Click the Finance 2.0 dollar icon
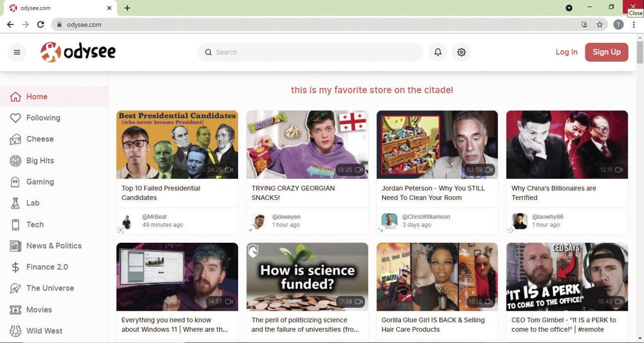The width and height of the screenshot is (644, 343). (15, 267)
